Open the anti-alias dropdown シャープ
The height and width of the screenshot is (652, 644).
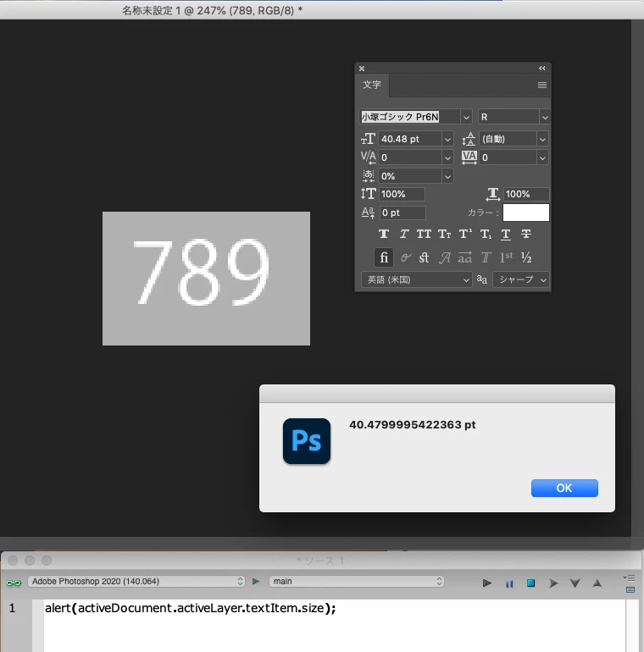[x=521, y=279]
